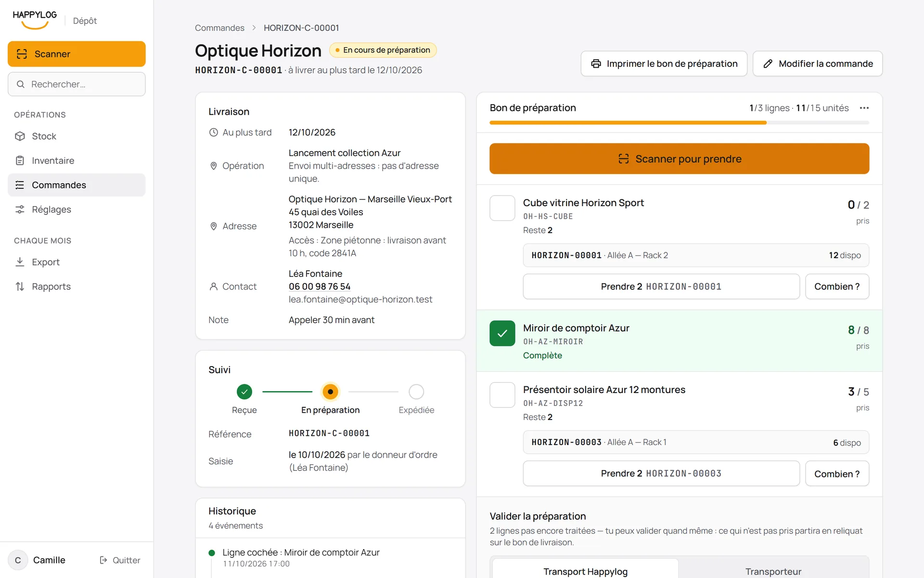The image size is (924, 578).
Task: Open the Bon de préparation three-dot menu
Action: (x=864, y=108)
